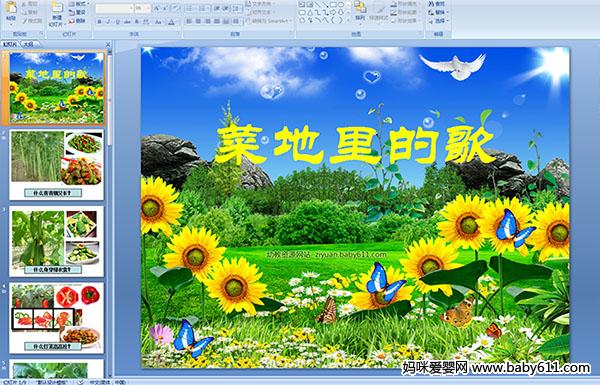The height and width of the screenshot is (385, 600).
Task: Select the first slide thumbnail 菜地里的歌
Action: [57, 88]
